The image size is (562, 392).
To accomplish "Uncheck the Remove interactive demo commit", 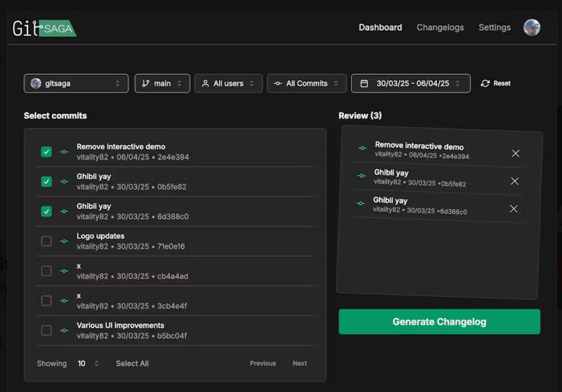I will tap(46, 152).
